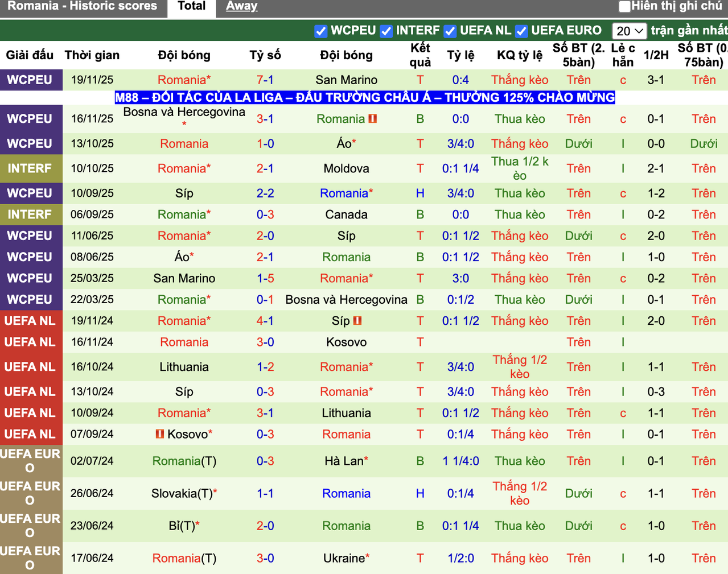Click the 1 1/4:0 odds on 02/07/24
The height and width of the screenshot is (574, 728).
(x=460, y=461)
